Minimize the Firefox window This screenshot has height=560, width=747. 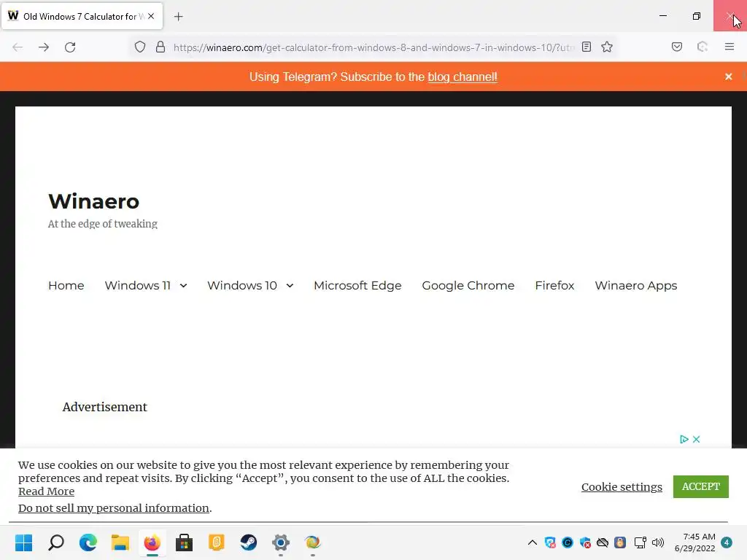(662, 16)
